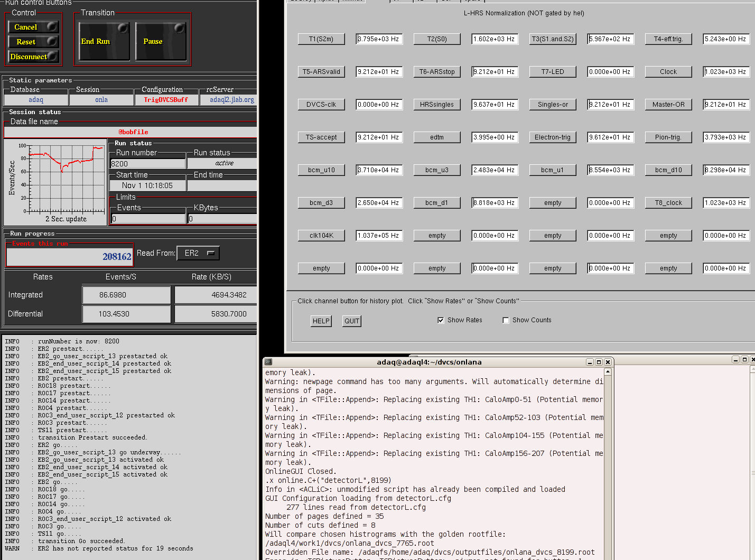The height and width of the screenshot is (560, 755).
Task: Open HRSsingles channel history plot
Action: pos(437,105)
